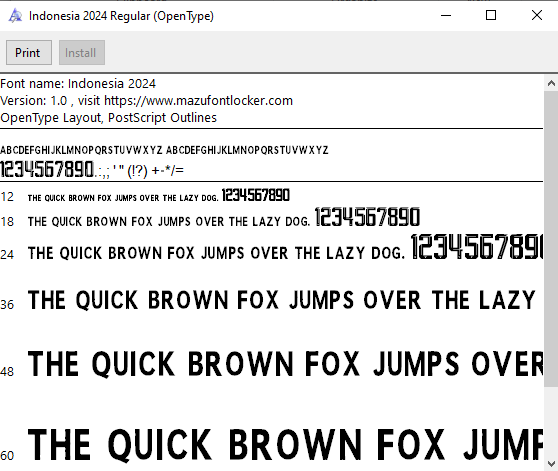Viewport: 558px width, 471px height.
Task: Click the digits and punctuation sample row
Action: (92, 170)
